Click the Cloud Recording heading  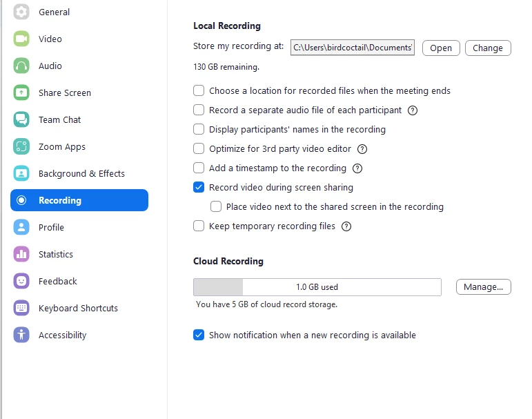click(x=228, y=261)
